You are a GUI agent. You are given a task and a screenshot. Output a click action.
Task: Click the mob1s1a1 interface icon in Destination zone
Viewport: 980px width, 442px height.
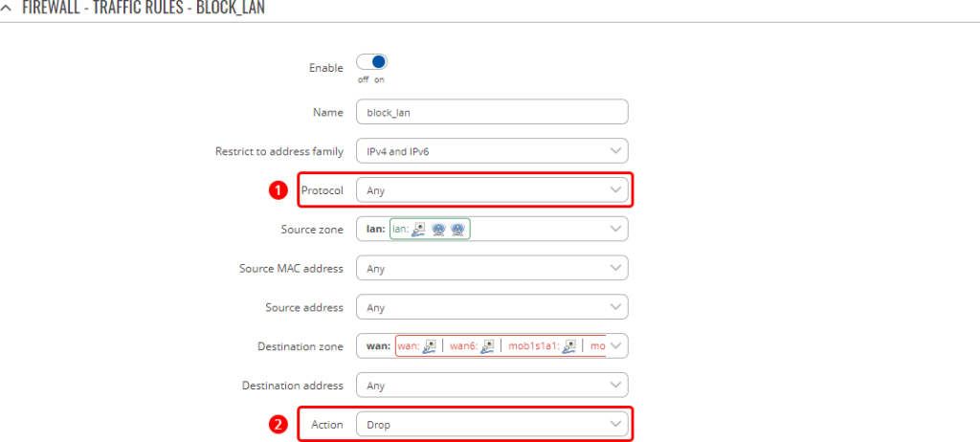coord(568,345)
